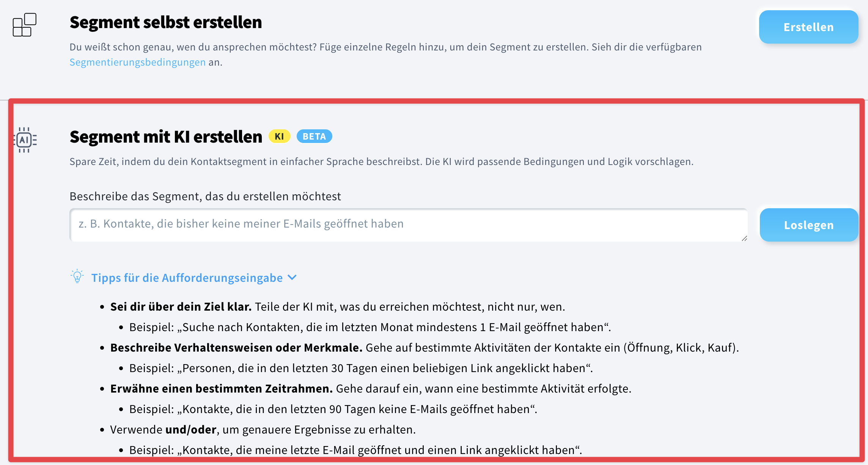Click the "Segment mit KI erstellen" heading
Viewport: 868px width, 465px height.
[x=166, y=137]
